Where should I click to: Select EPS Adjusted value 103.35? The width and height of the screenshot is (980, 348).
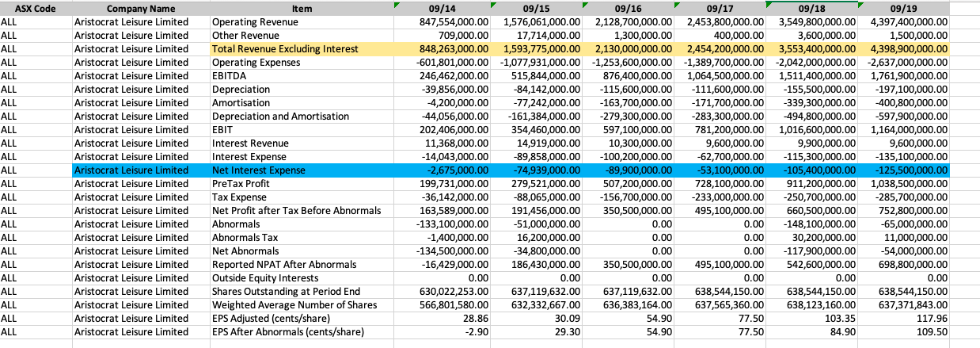click(812, 319)
